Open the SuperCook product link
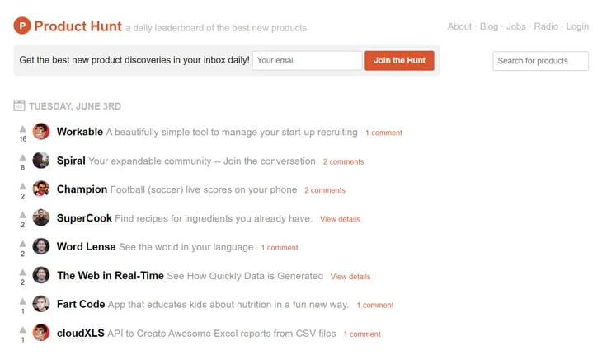The image size is (602, 364). (84, 218)
